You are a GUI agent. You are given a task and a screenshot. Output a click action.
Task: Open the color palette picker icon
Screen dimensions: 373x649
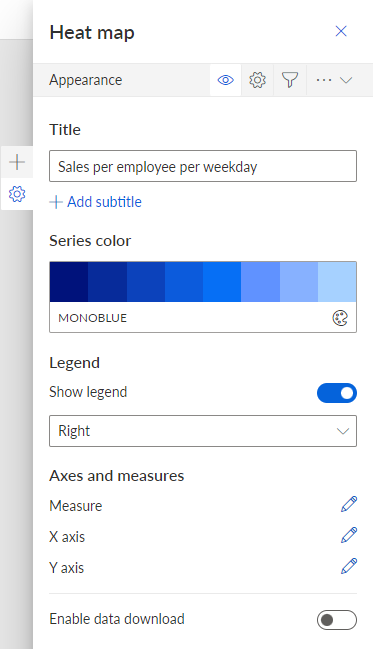[x=340, y=318]
